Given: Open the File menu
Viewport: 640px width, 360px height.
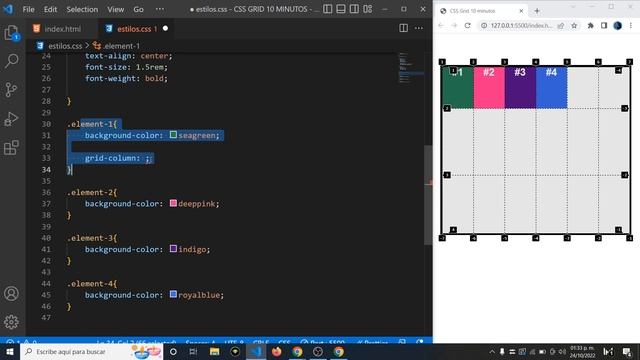Looking at the screenshot, I should click(x=29, y=9).
